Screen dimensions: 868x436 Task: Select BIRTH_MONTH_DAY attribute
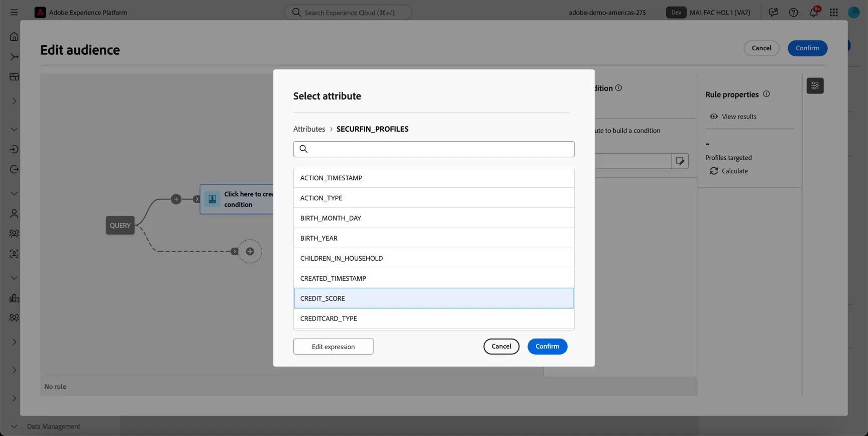(x=434, y=218)
